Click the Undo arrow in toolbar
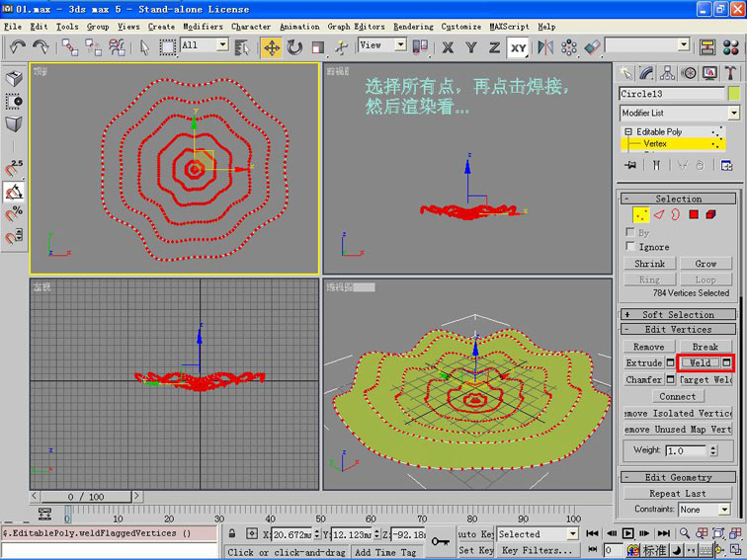This screenshot has width=747, height=560. point(18,47)
